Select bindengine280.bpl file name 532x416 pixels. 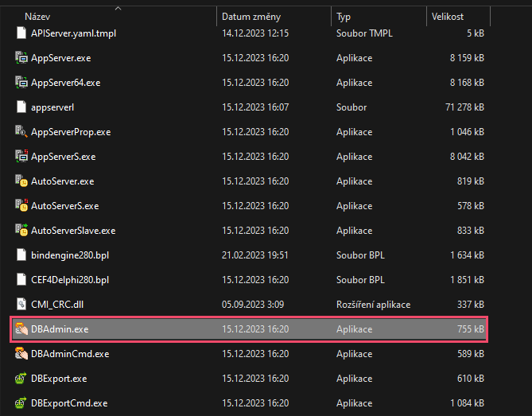coord(69,255)
